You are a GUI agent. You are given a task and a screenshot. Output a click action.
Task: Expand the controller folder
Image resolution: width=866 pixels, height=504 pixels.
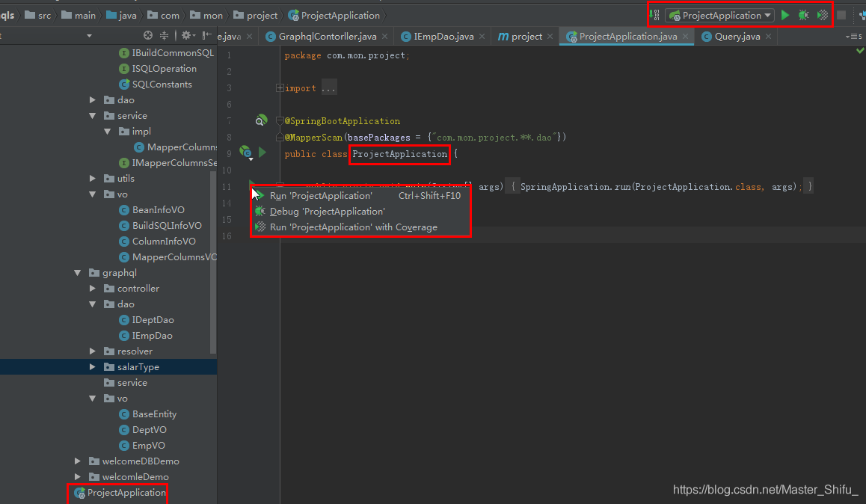point(92,288)
